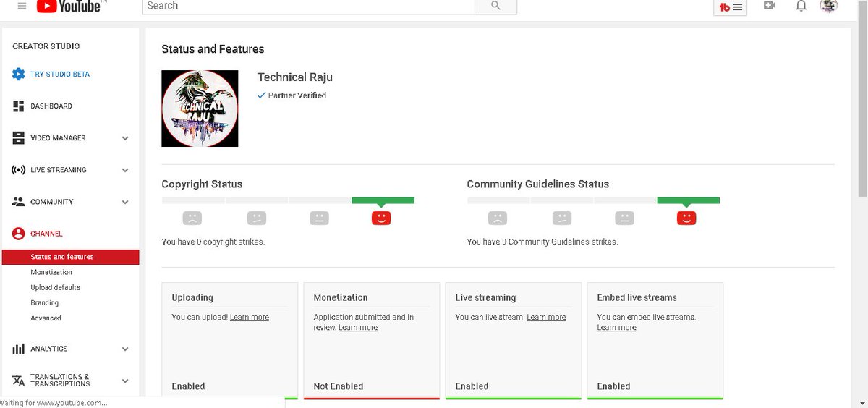This screenshot has height=408, width=868.
Task: Click the Community people icon
Action: (x=19, y=202)
